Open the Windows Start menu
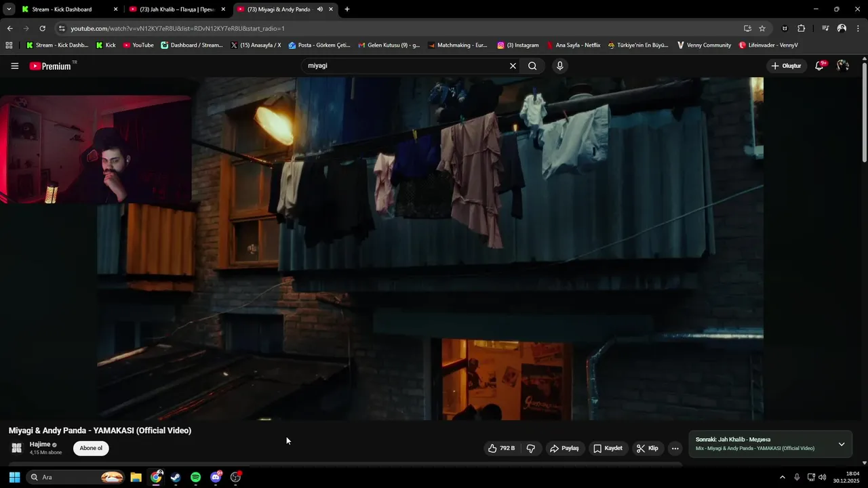Screen dimensions: 868x488 coord(14,477)
